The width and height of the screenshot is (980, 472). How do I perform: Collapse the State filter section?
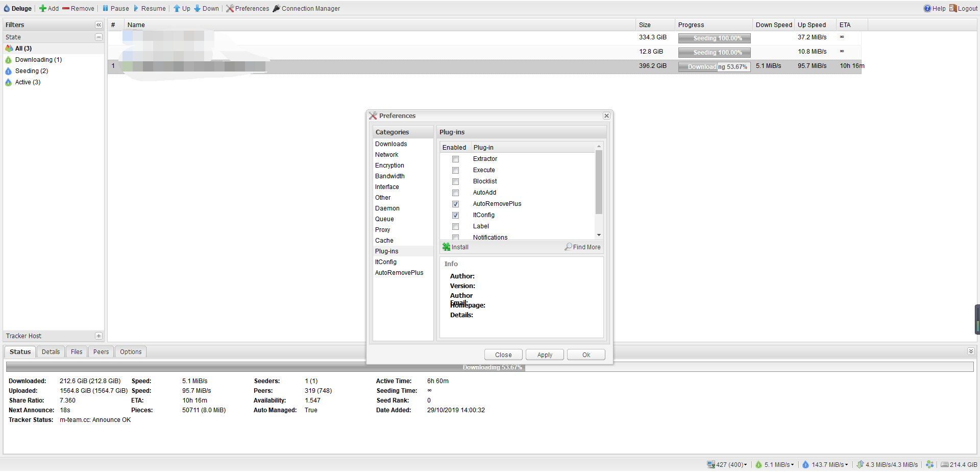(99, 37)
